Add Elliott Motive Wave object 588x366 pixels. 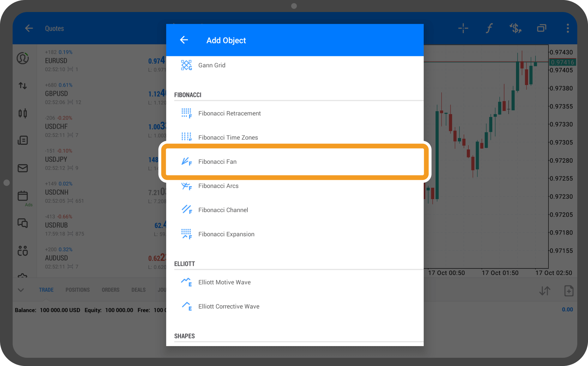coord(224,282)
